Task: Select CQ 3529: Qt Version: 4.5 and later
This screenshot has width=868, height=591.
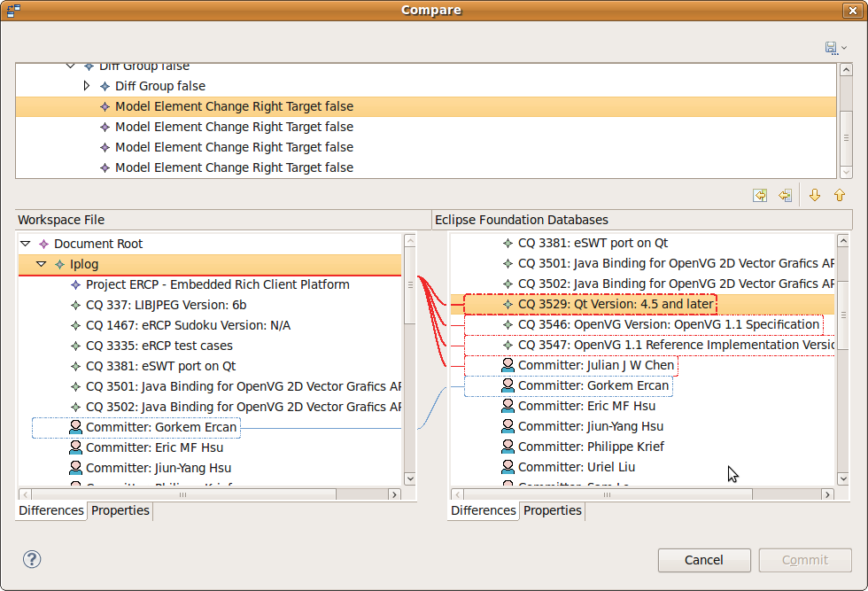Action: pyautogui.click(x=616, y=304)
